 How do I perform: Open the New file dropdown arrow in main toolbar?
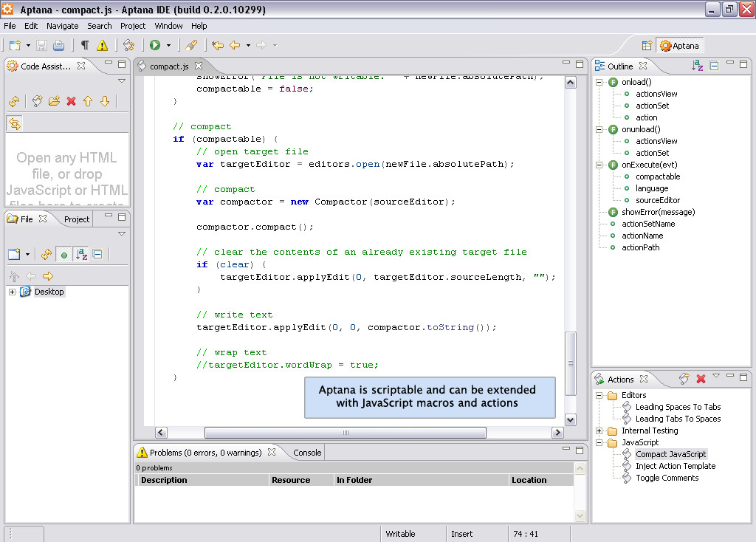pyautogui.click(x=28, y=45)
